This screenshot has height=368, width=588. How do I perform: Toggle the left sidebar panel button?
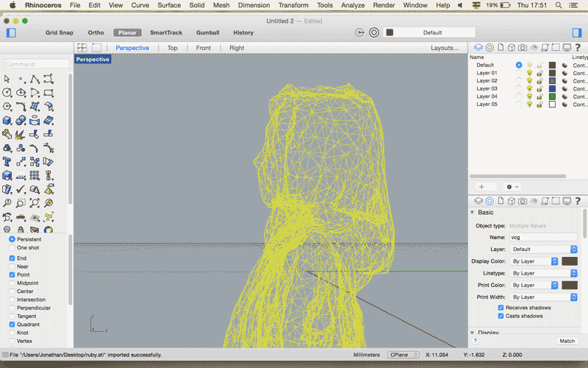[11, 32]
